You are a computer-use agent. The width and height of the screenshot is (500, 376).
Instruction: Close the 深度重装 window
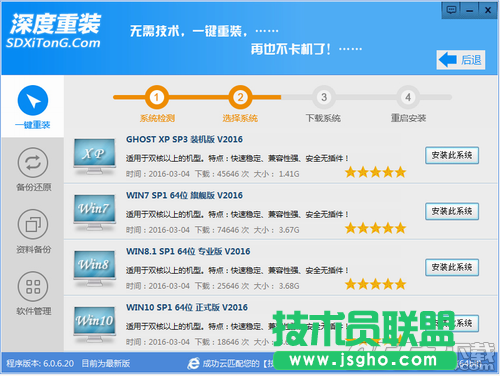[x=488, y=10]
